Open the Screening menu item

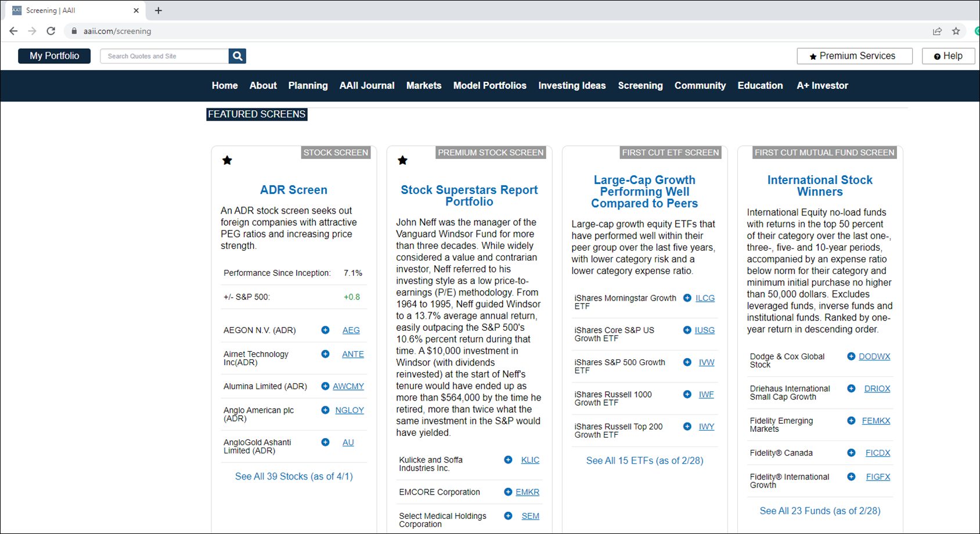click(640, 85)
